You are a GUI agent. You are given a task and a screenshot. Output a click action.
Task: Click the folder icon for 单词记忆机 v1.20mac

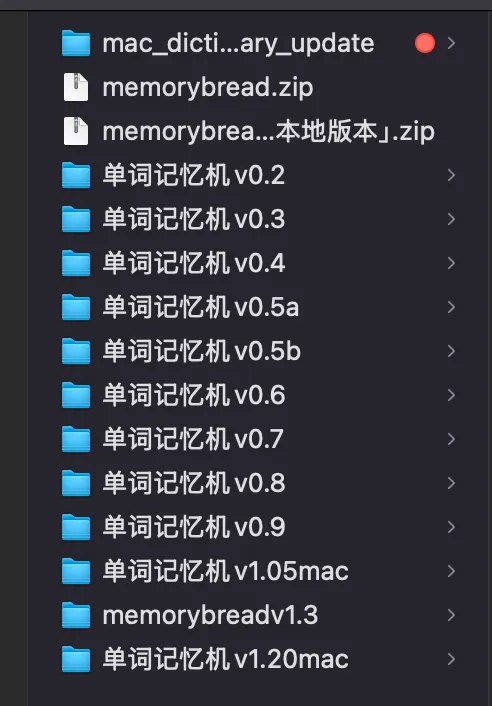(x=76, y=660)
